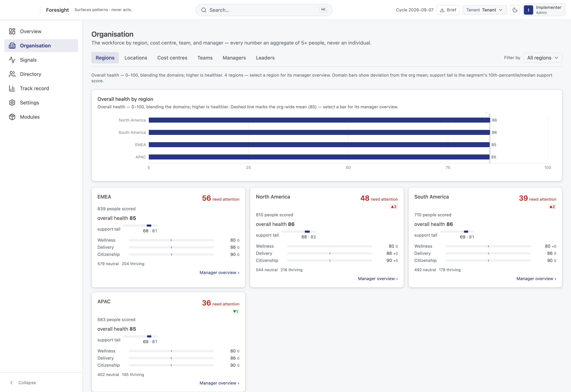
Task: Open APAC Manager overview link
Action: [x=219, y=383]
